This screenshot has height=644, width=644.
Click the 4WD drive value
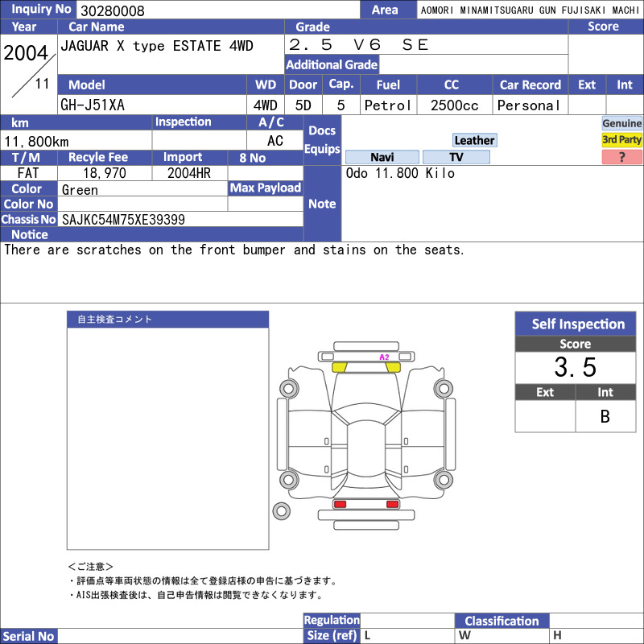point(265,105)
